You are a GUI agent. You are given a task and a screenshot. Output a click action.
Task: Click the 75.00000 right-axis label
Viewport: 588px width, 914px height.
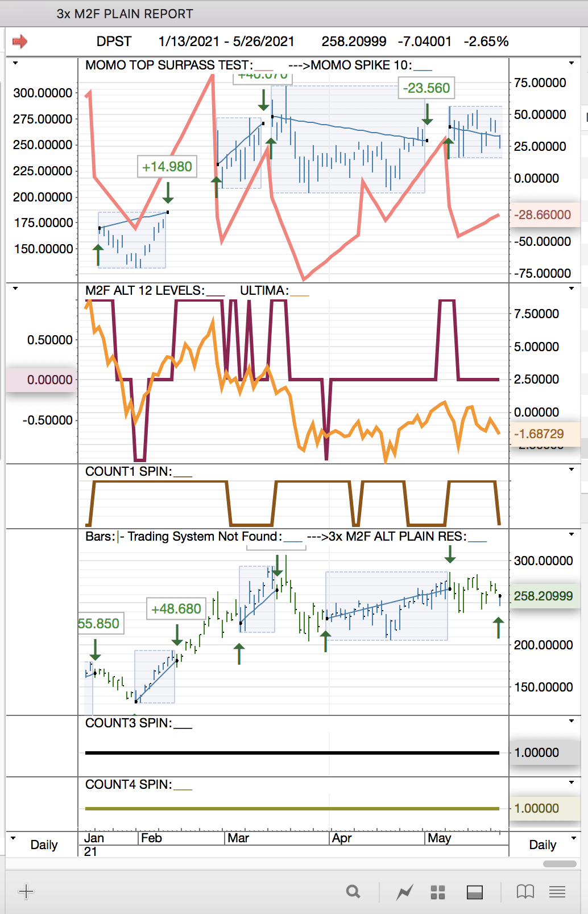click(x=540, y=83)
